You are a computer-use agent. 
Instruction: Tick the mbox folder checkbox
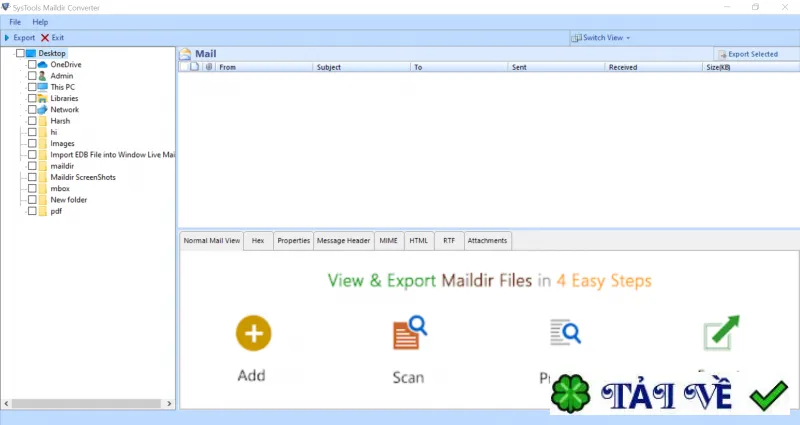(32, 188)
